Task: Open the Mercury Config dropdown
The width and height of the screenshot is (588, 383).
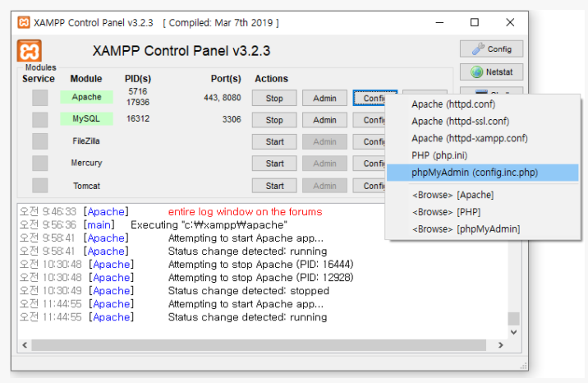Action: 369,164
